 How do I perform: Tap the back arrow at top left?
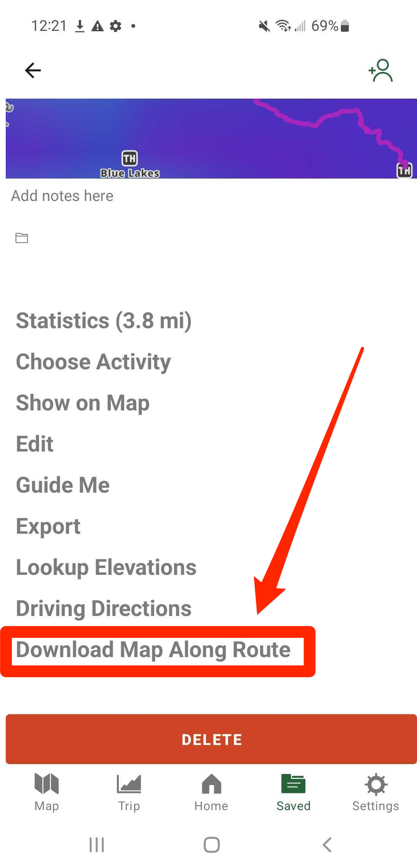[33, 70]
